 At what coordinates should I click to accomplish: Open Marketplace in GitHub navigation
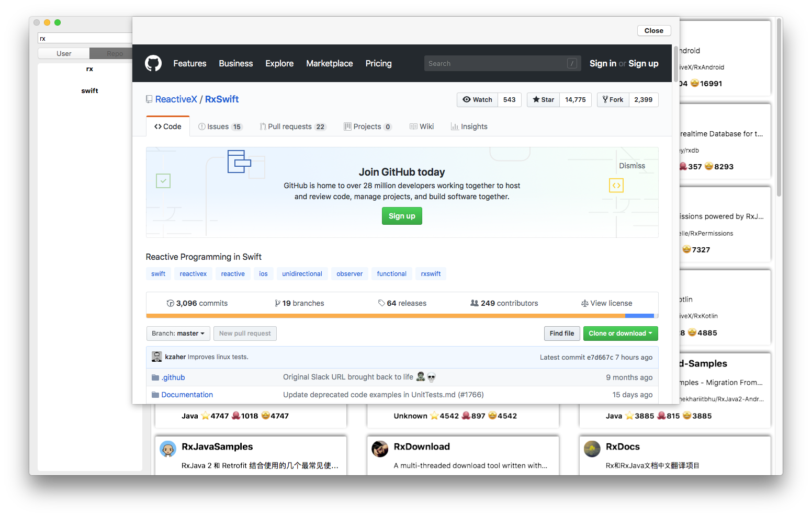click(330, 63)
